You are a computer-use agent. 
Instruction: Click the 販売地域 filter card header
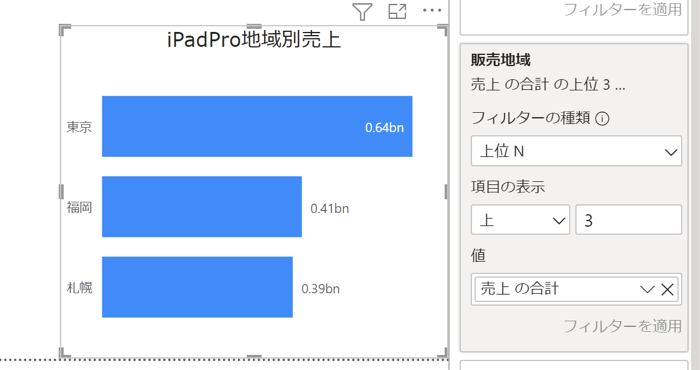point(500,60)
